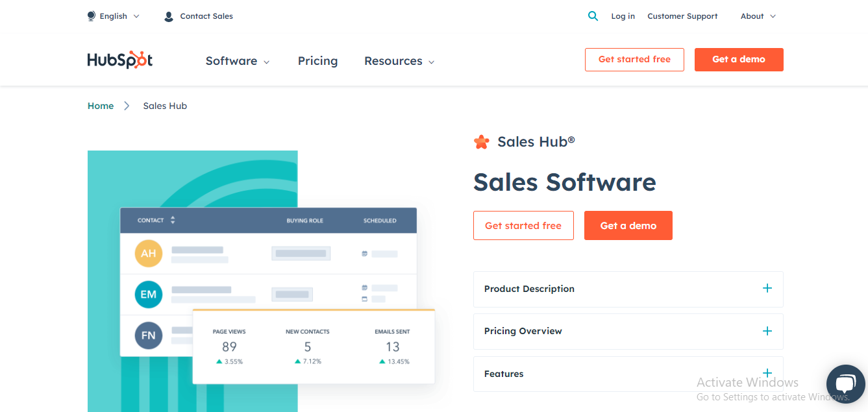Expand Product Description with plus icon
Viewport: 868px width, 412px height.
point(767,288)
